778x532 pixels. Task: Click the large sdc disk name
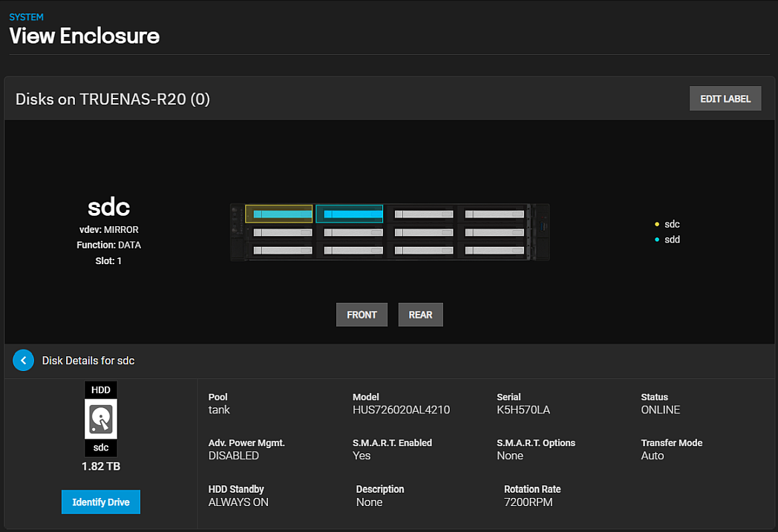(108, 207)
